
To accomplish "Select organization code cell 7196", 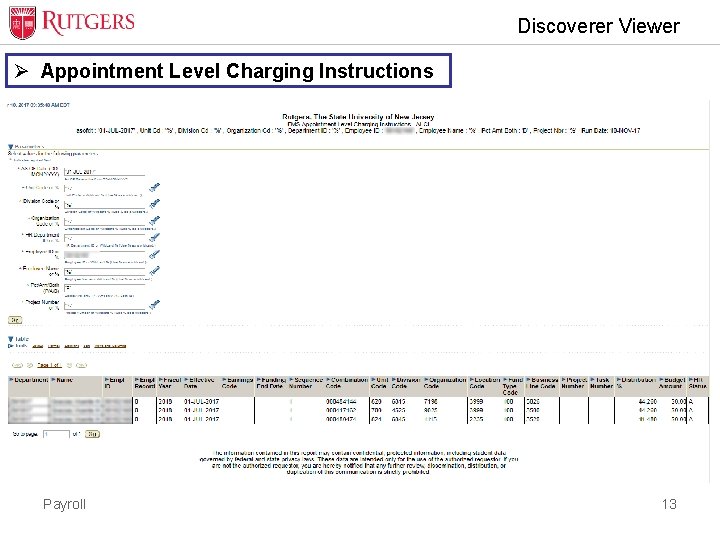I will 431,401.
